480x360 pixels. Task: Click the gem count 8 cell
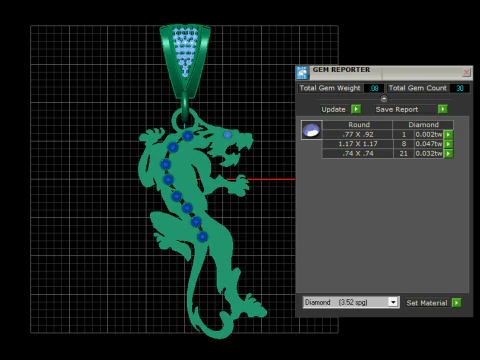click(404, 144)
